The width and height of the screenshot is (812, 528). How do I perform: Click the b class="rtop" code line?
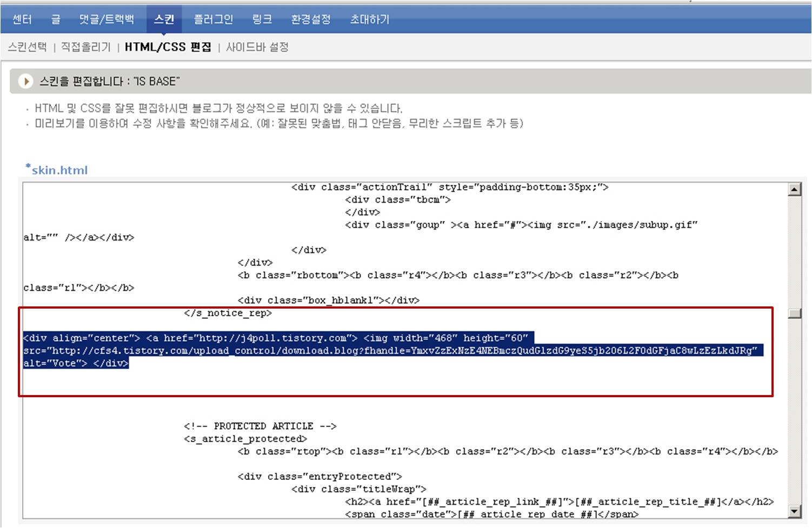[x=508, y=451]
